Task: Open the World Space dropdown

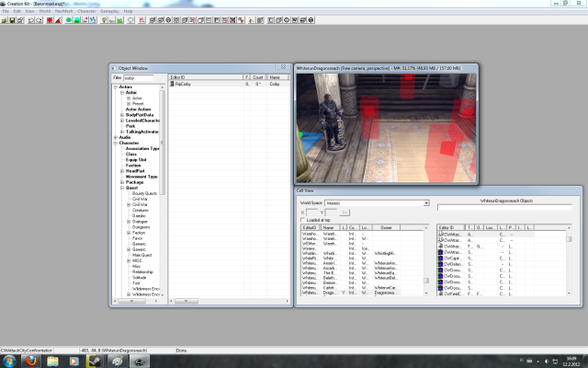Action: click(426, 202)
